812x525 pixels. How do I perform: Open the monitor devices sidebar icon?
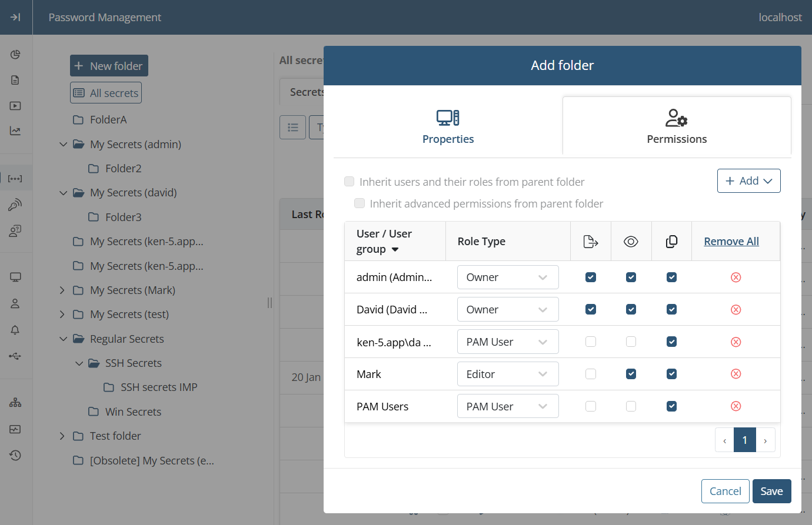pyautogui.click(x=15, y=277)
